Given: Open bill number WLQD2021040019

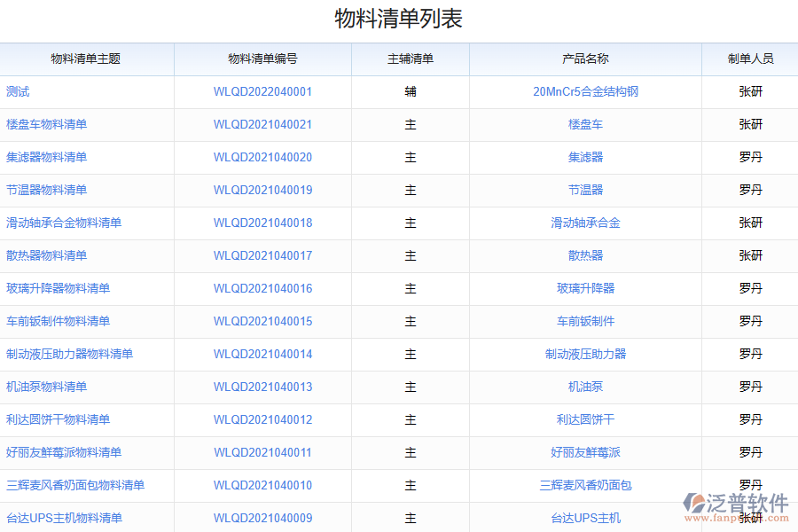Looking at the screenshot, I should (x=262, y=190).
